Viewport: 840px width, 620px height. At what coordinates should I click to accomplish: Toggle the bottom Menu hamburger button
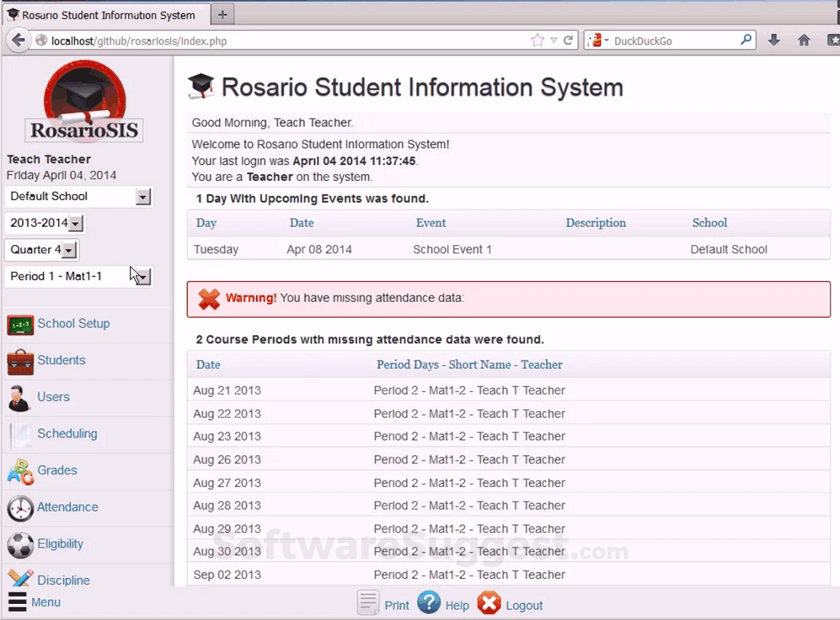click(x=18, y=602)
